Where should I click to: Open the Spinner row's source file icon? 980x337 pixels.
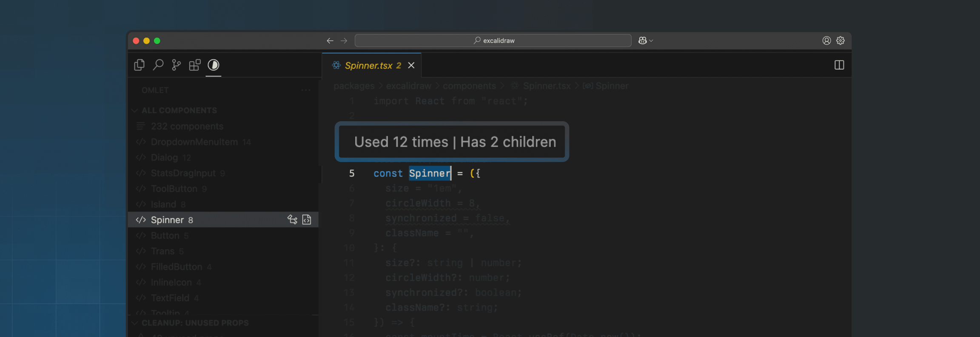click(x=307, y=220)
